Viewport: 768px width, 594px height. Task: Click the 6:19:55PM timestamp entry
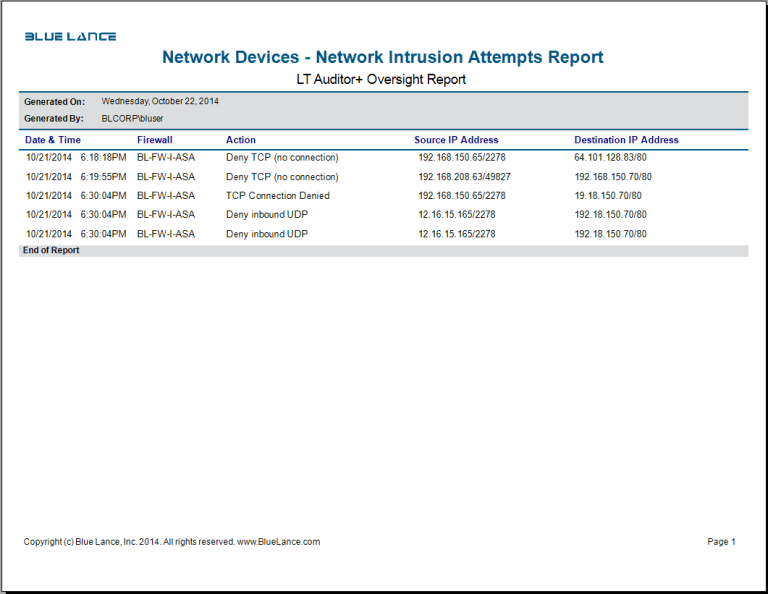pos(103,177)
